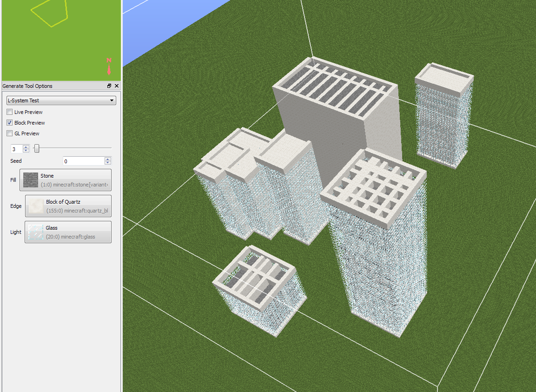Image resolution: width=536 pixels, height=392 pixels.
Task: Click the red north compass marker on minimap
Action: click(109, 66)
